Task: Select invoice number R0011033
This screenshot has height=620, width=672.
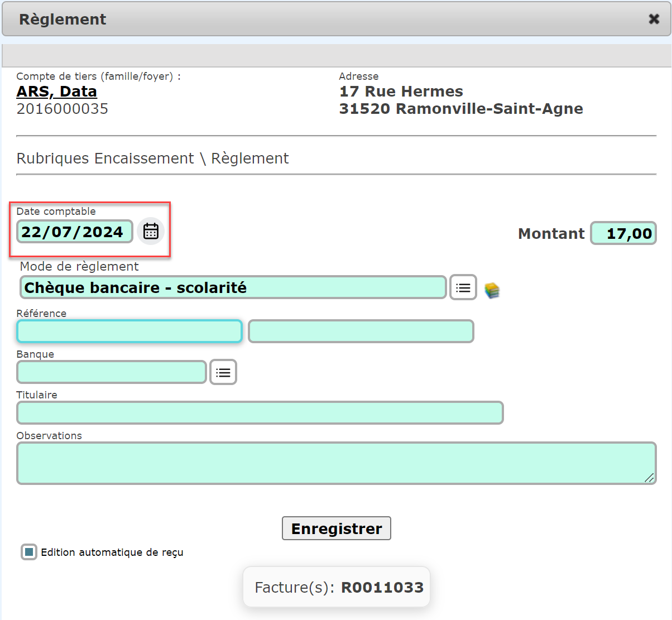Action: [x=382, y=588]
